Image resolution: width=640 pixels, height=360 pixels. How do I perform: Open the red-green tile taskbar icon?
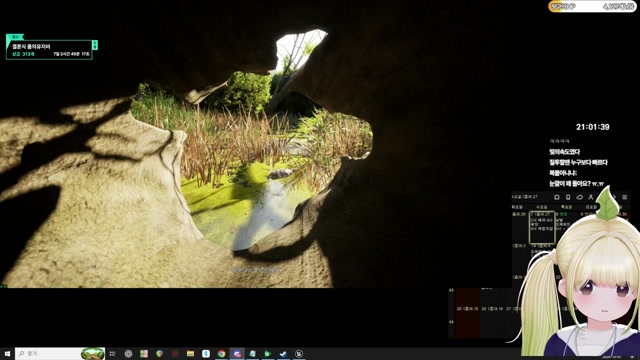(144, 353)
